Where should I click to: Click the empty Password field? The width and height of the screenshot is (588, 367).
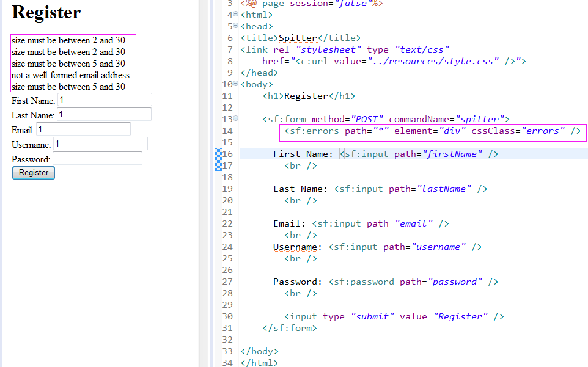[98, 158]
